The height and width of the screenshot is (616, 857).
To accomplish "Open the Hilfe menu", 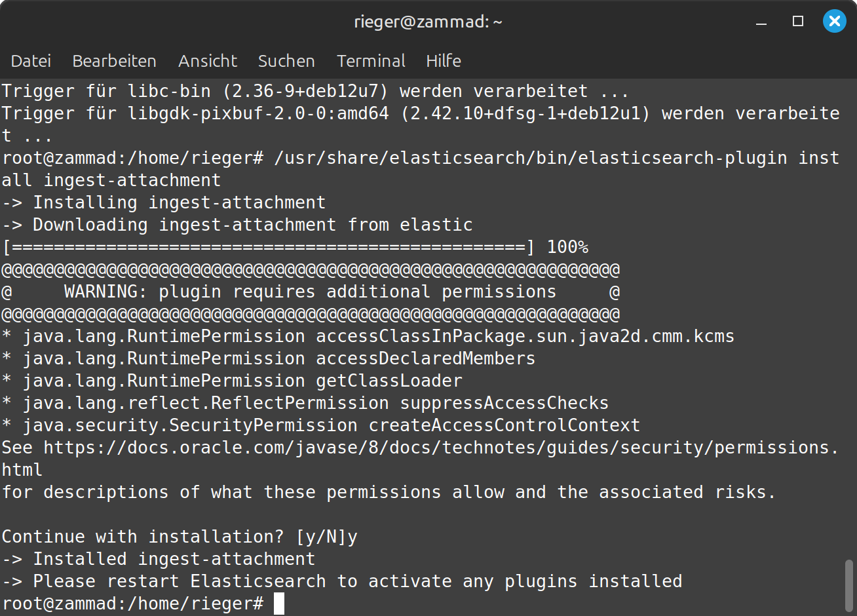I will point(444,61).
